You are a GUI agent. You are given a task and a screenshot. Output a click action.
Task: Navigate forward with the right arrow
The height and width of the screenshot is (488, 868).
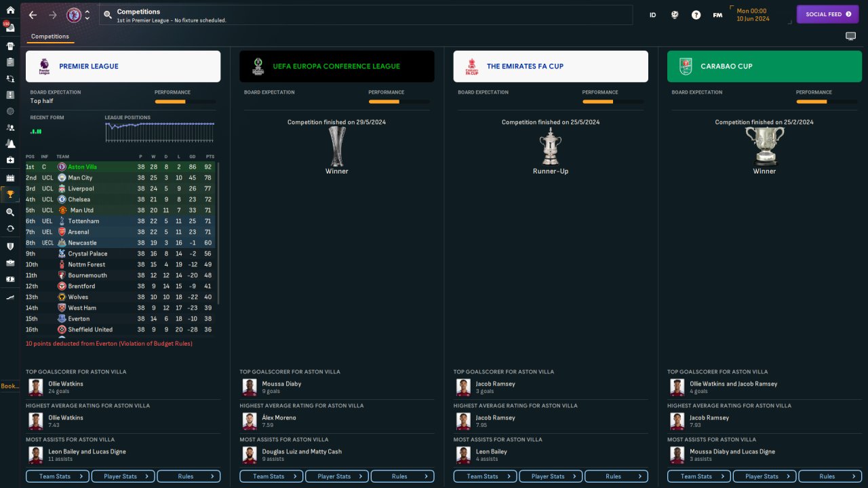[x=53, y=15]
